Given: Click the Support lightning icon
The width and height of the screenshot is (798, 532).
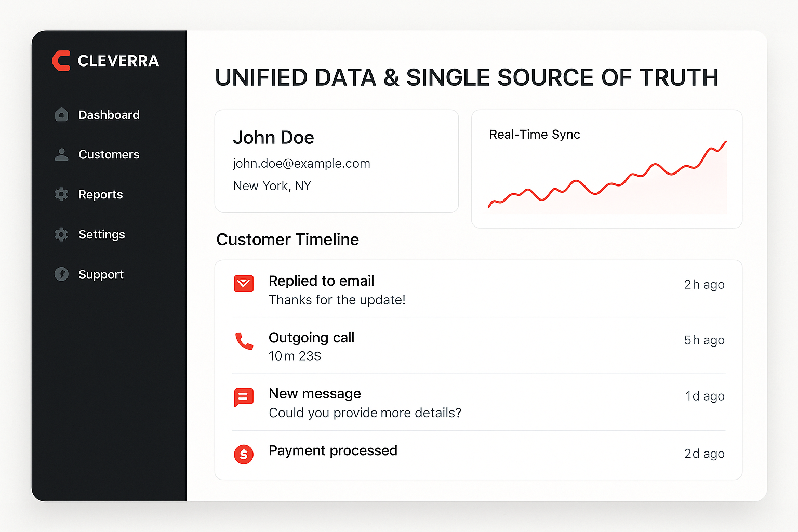Looking at the screenshot, I should [61, 274].
